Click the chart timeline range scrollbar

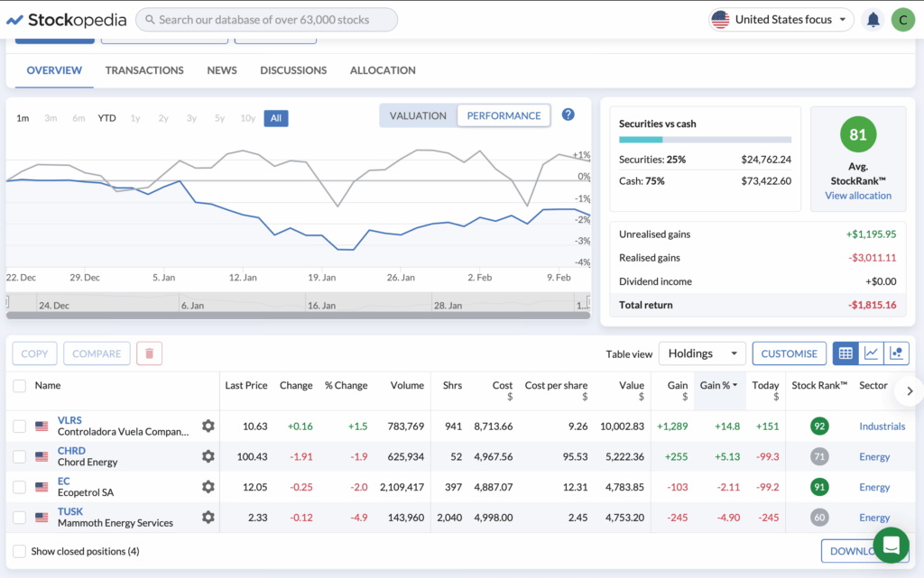coord(298,315)
